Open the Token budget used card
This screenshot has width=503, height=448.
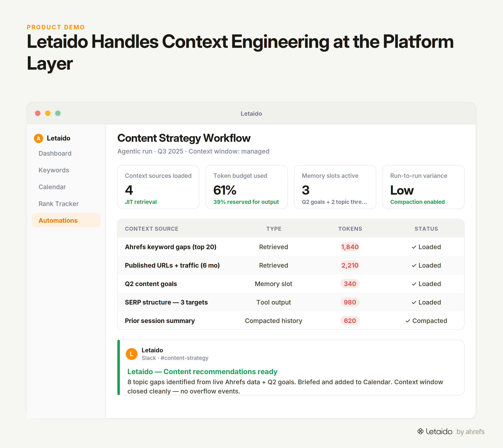tap(247, 187)
